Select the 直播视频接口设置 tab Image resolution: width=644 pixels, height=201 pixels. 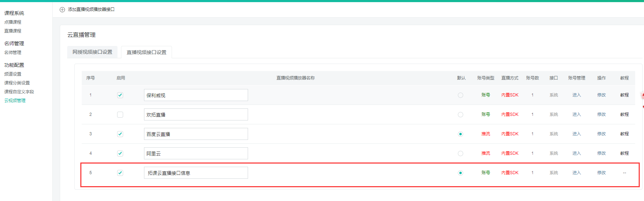tap(146, 52)
